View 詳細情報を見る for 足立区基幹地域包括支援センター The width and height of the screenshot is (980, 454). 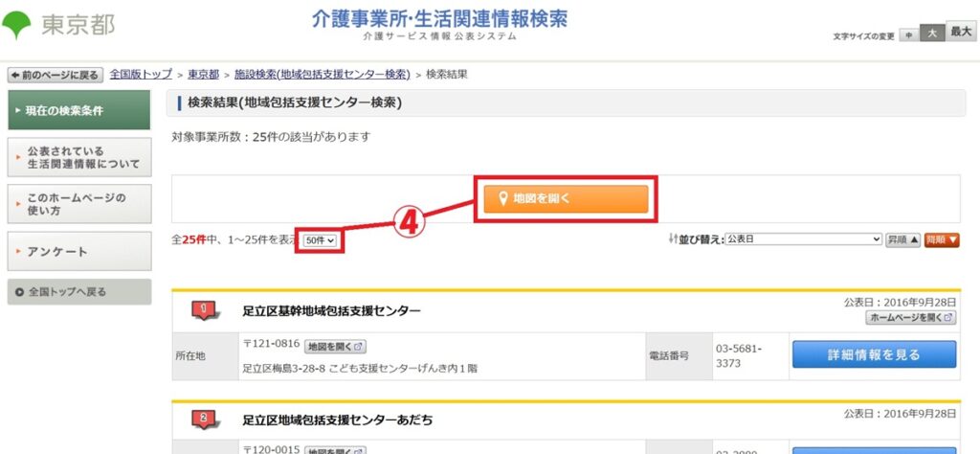pyautogui.click(x=874, y=354)
